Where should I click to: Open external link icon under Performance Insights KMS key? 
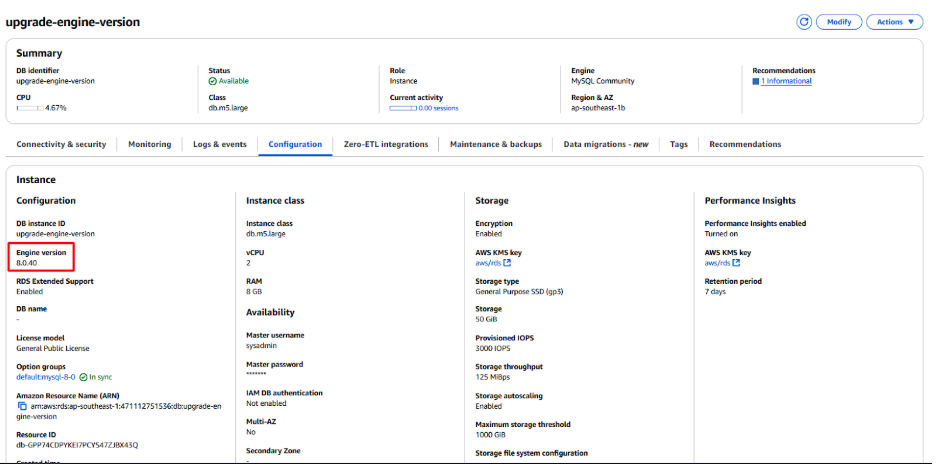(x=736, y=263)
